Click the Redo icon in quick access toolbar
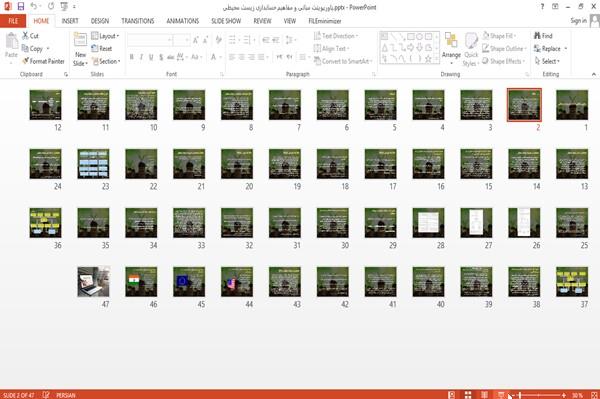This screenshot has width=600, height=399. [x=51, y=6]
